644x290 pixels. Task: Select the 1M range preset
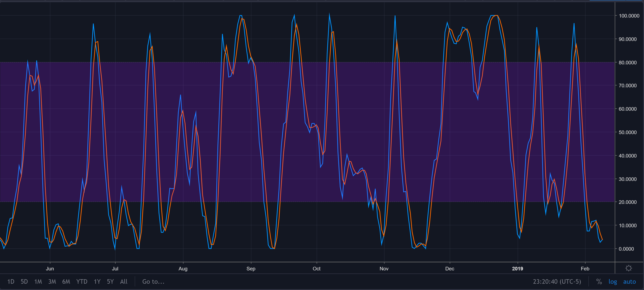[38, 281]
